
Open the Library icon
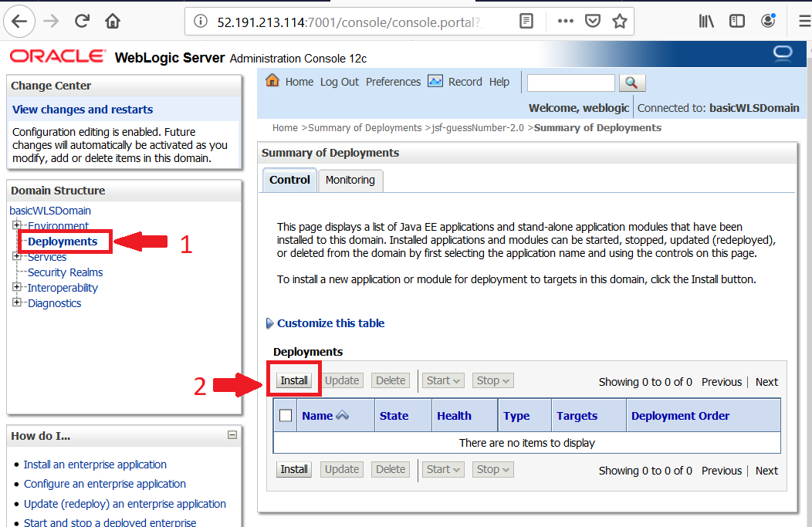tap(706, 22)
